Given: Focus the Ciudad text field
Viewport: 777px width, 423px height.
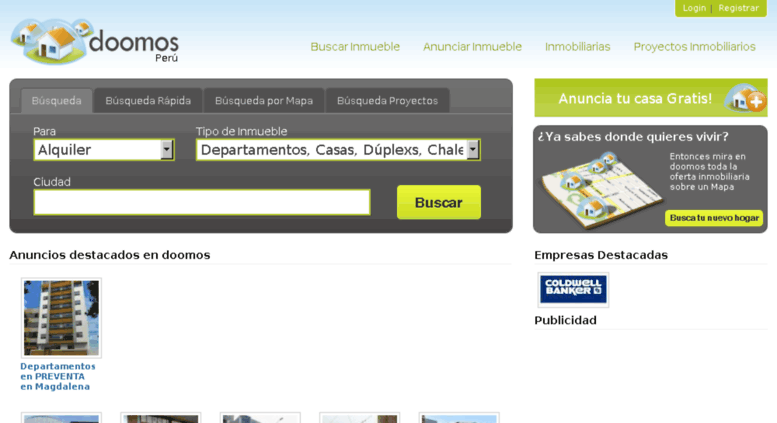Looking at the screenshot, I should 202,202.
